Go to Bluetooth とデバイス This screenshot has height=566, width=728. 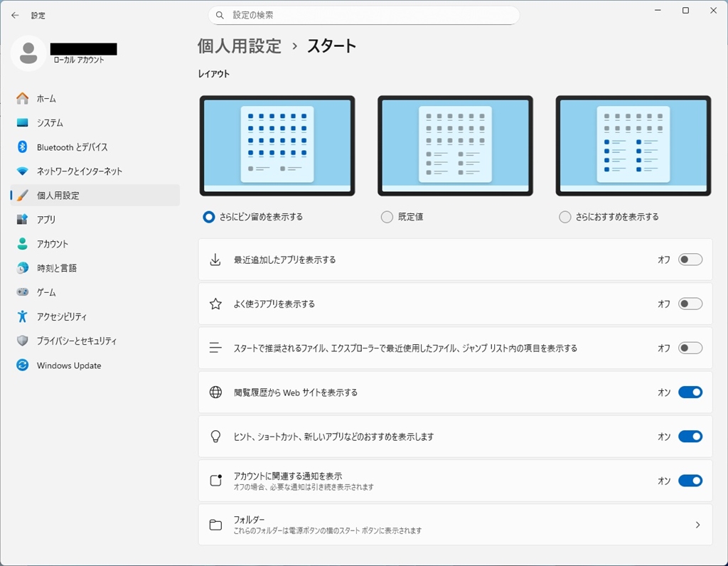95,146
